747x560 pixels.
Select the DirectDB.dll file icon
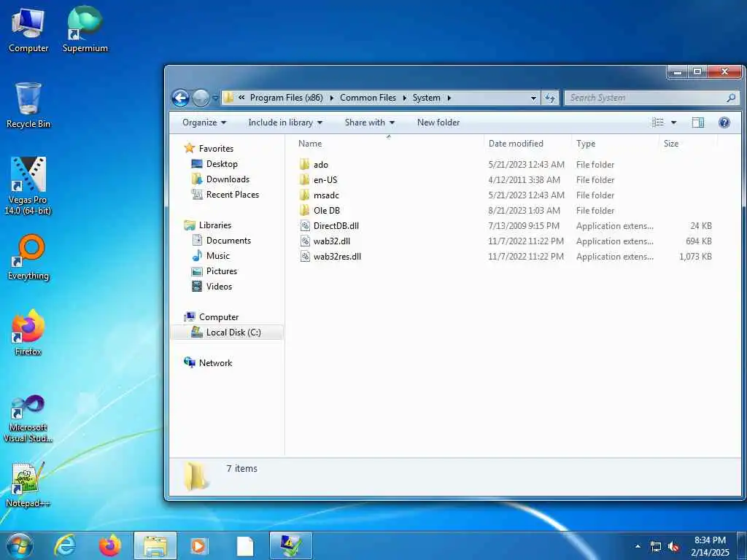click(x=305, y=226)
